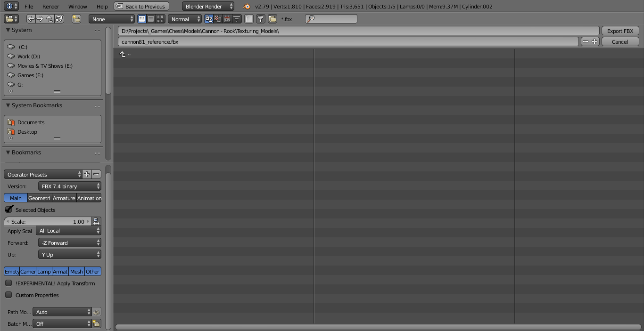Open the Render menu
The height and width of the screenshot is (331, 644).
[x=50, y=7]
